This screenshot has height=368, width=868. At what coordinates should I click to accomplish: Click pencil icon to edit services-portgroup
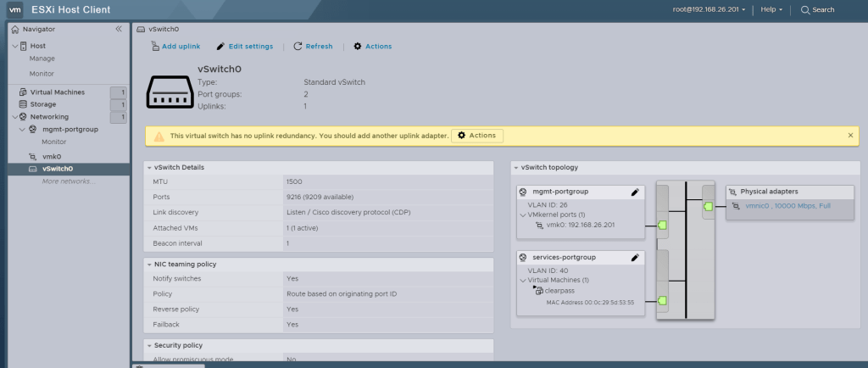(634, 257)
